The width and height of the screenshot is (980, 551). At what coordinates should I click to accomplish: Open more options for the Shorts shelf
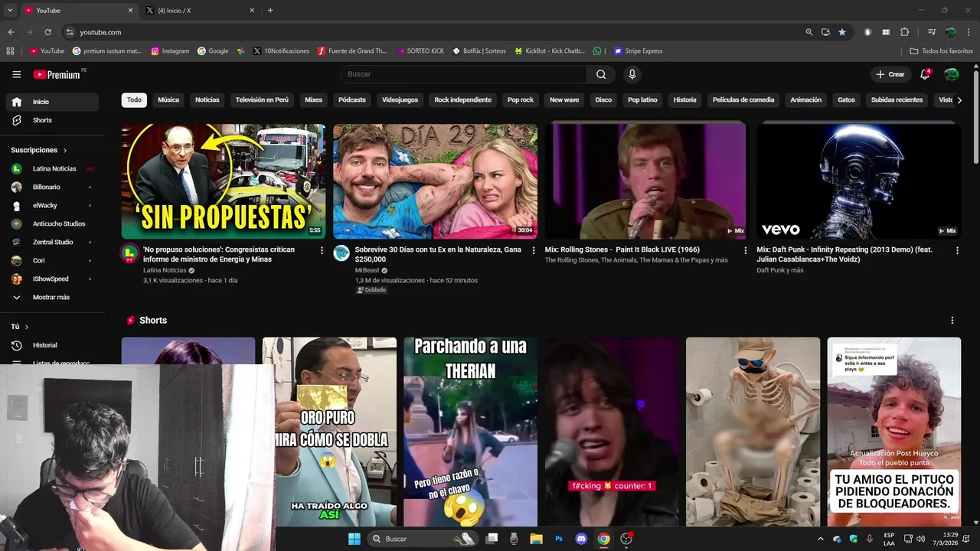(x=952, y=321)
